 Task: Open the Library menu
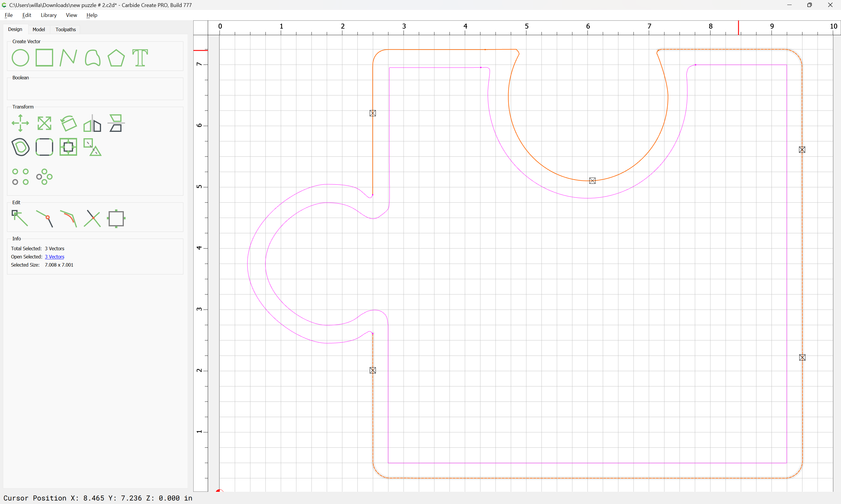[48, 15]
